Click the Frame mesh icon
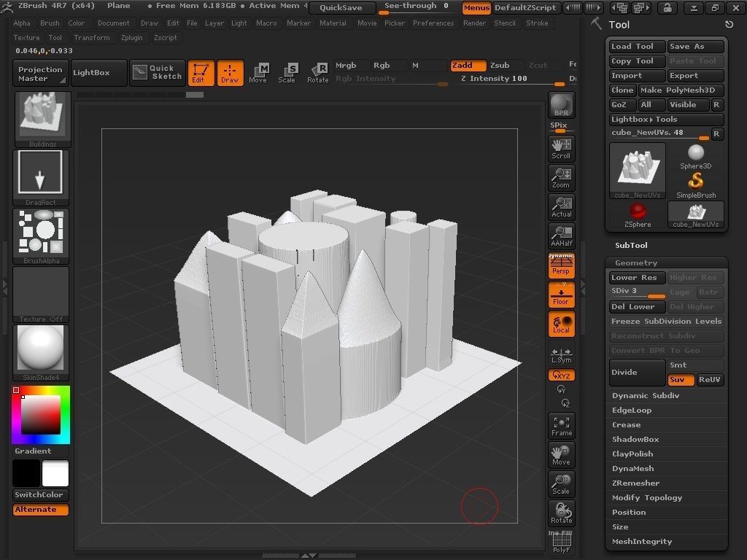Screen dimensions: 747x560 561,426
